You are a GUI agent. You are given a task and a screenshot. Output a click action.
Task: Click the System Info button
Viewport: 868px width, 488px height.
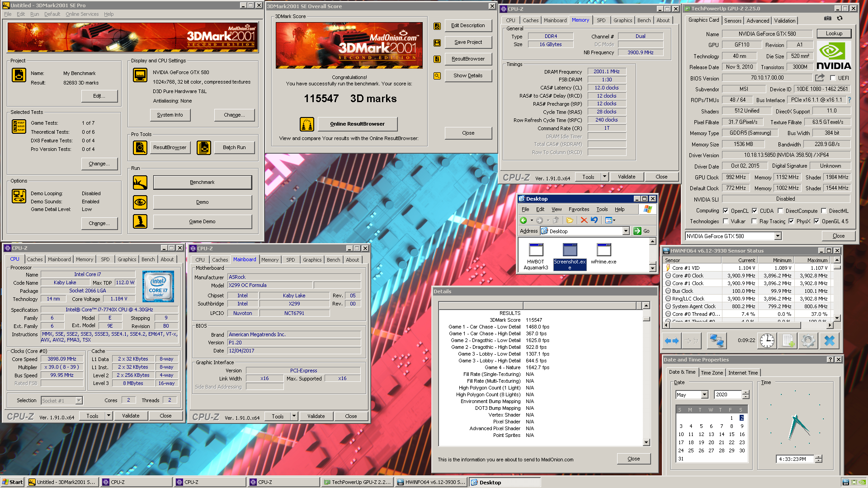click(170, 115)
